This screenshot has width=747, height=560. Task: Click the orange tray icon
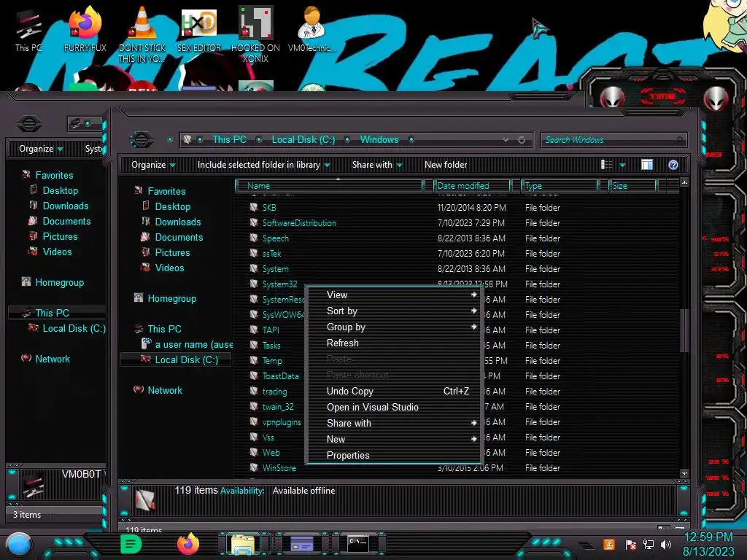(609, 544)
